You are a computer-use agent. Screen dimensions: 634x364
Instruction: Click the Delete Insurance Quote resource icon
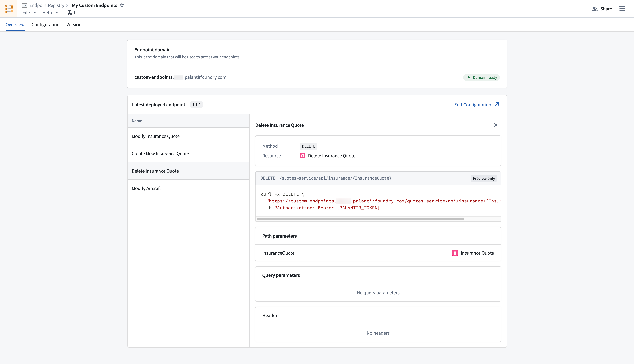pyautogui.click(x=303, y=156)
